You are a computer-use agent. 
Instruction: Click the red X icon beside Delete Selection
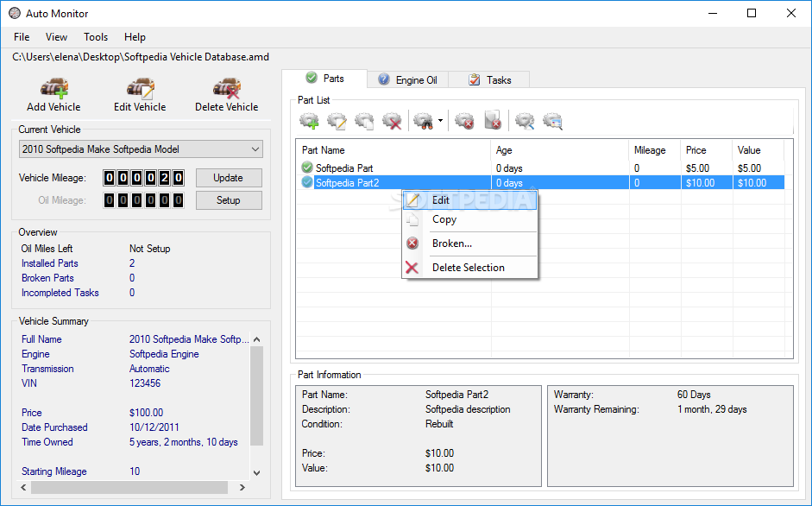[x=412, y=268]
